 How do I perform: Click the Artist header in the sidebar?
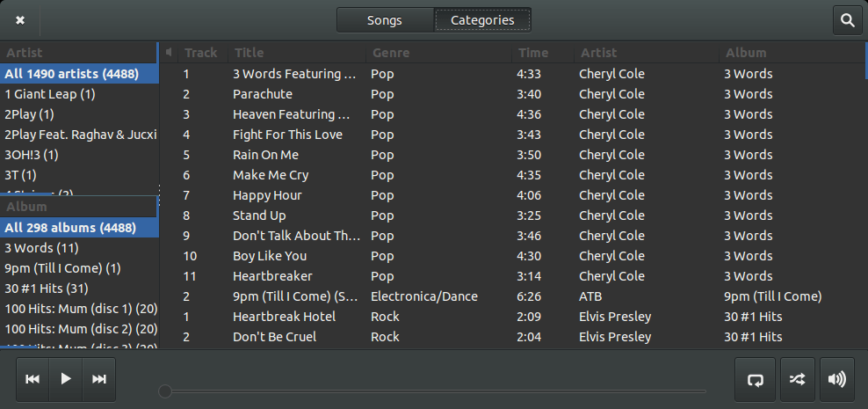pos(78,53)
